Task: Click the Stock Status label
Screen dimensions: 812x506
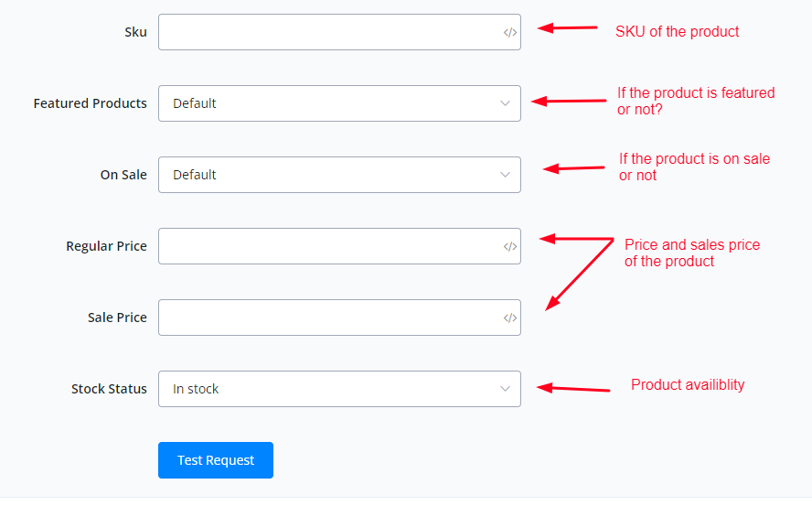Action: point(109,389)
